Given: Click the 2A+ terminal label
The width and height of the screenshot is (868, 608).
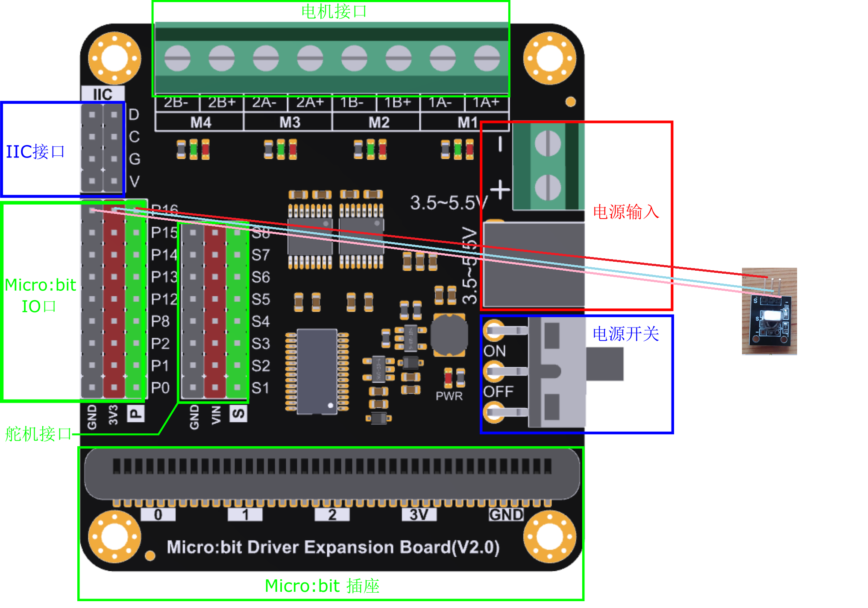Looking at the screenshot, I should pyautogui.click(x=310, y=102).
